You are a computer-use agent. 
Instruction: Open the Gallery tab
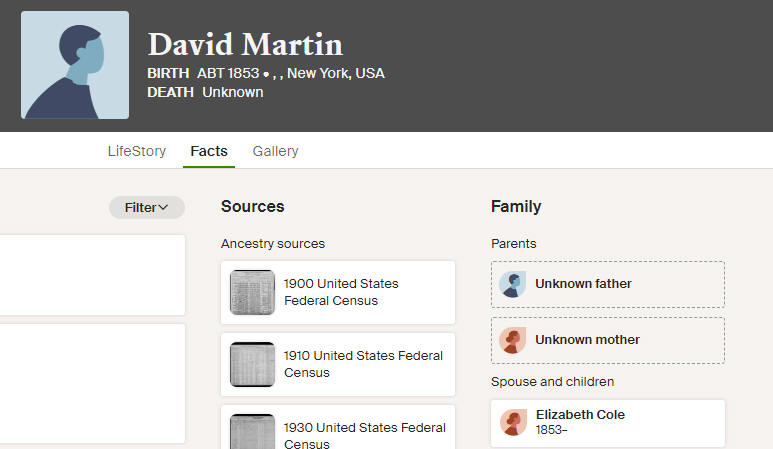click(x=276, y=151)
